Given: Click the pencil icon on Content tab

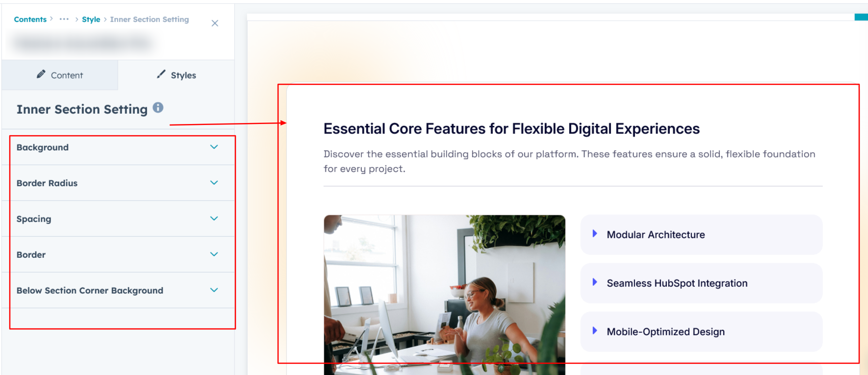Looking at the screenshot, I should tap(41, 74).
